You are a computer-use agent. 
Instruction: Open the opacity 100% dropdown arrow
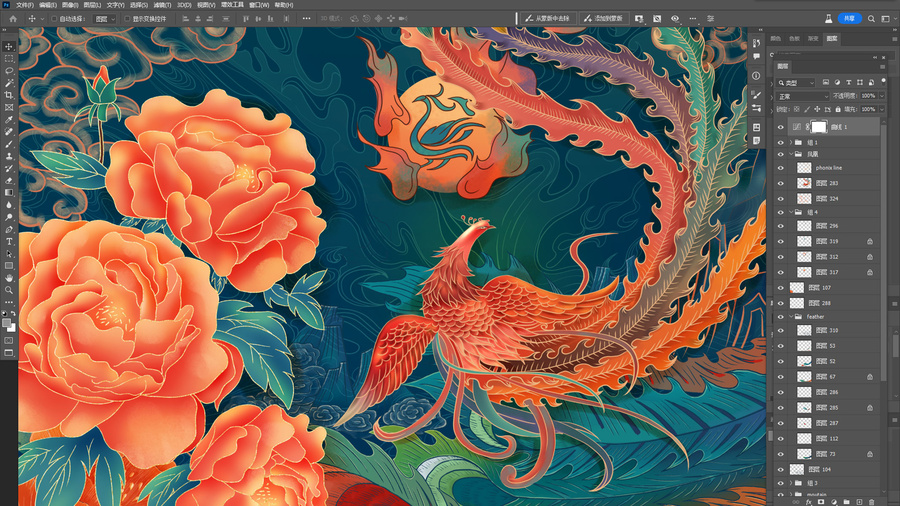[882, 96]
